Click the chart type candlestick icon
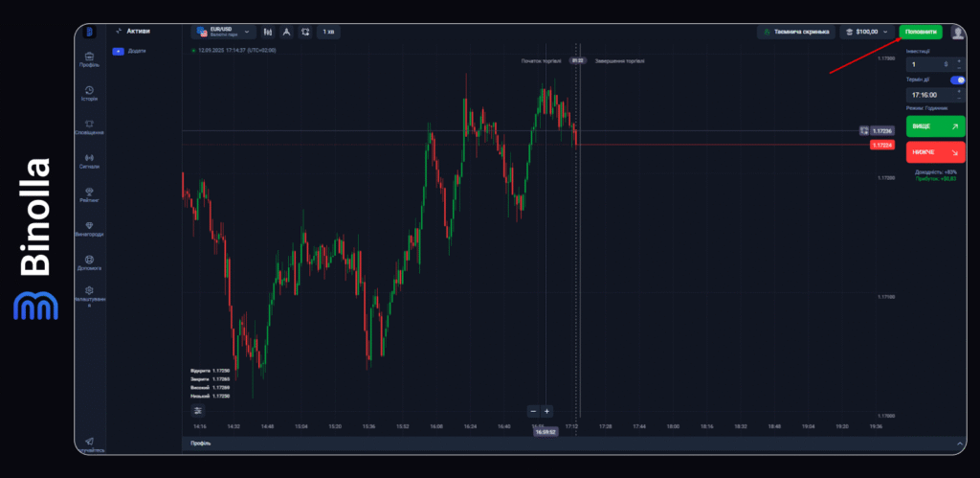Screen dimensions: 980x478 point(267,32)
